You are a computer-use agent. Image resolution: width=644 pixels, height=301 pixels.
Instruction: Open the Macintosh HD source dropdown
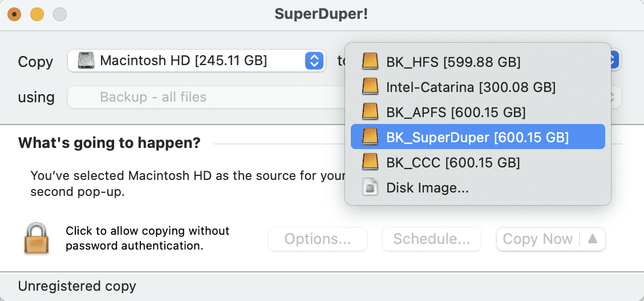tap(196, 61)
